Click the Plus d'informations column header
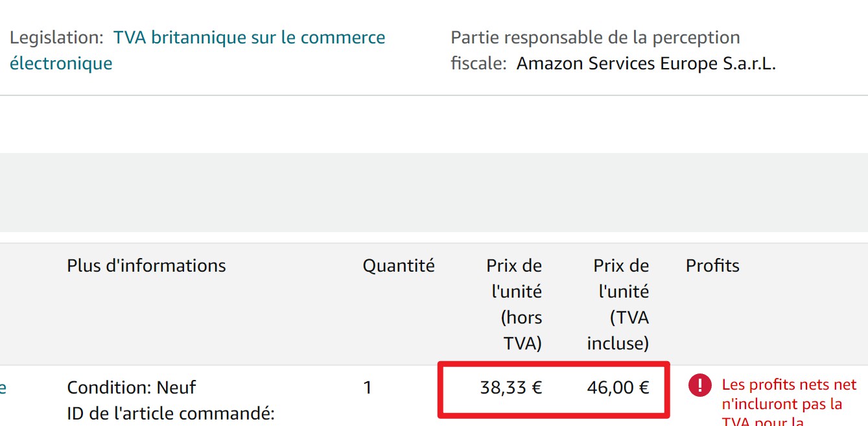 (x=146, y=265)
